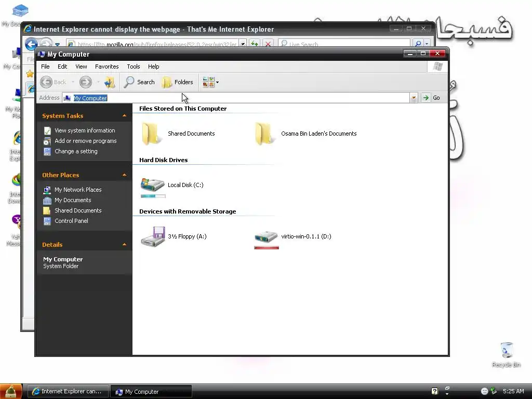This screenshot has height=399, width=532.
Task: Click the Go button beside Address bar
Action: click(431, 98)
